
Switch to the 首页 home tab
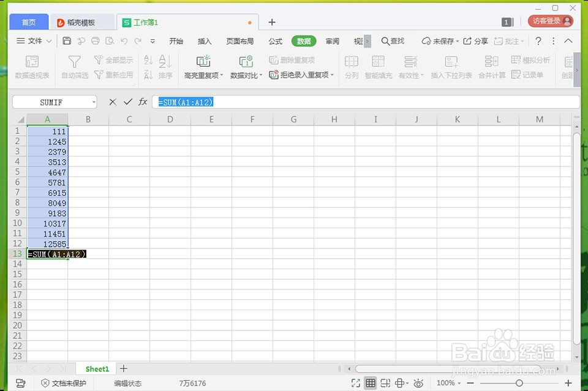(29, 22)
